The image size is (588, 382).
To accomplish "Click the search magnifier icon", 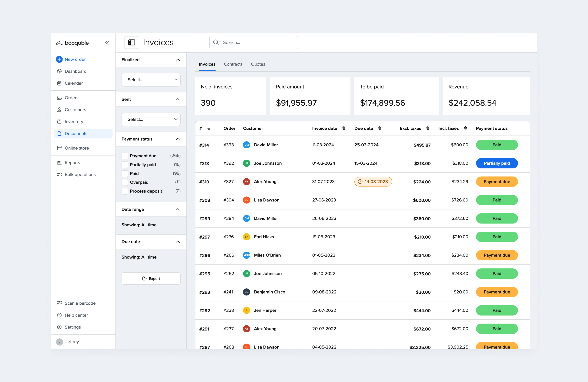I will (216, 42).
